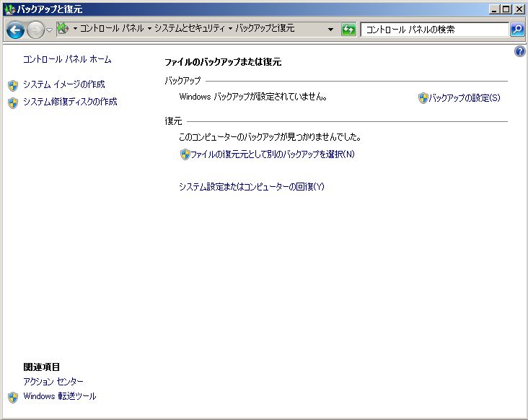This screenshot has height=420, width=528.
Task: Refresh the page with the green arrows button
Action: point(348,30)
